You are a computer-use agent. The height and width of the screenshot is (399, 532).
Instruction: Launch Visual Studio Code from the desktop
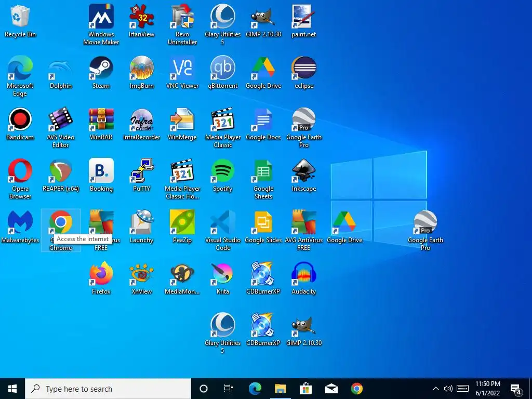222,230
